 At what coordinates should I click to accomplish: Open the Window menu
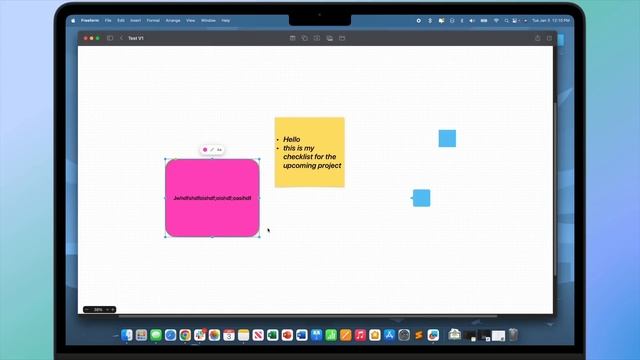click(208, 20)
